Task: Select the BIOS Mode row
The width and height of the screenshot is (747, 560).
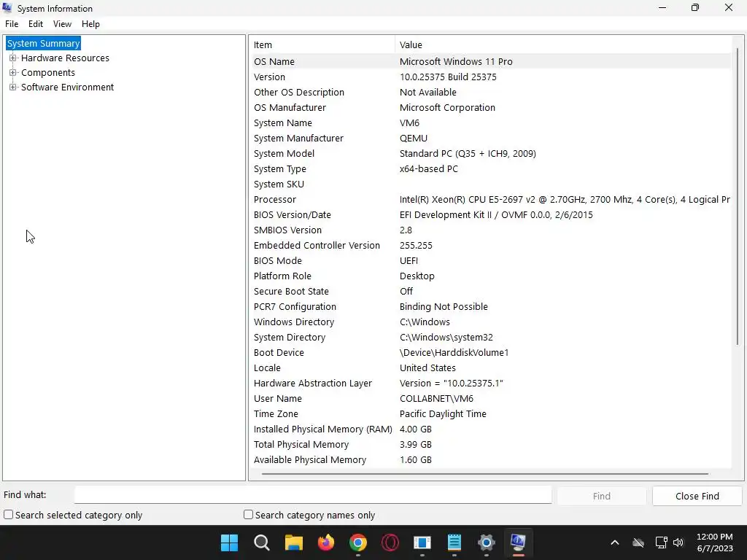Action: coord(492,260)
